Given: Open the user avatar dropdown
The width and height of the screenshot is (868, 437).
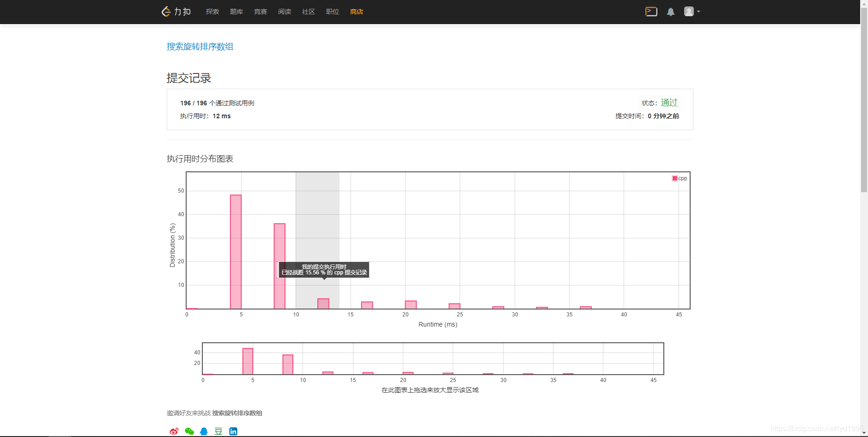Looking at the screenshot, I should point(692,12).
